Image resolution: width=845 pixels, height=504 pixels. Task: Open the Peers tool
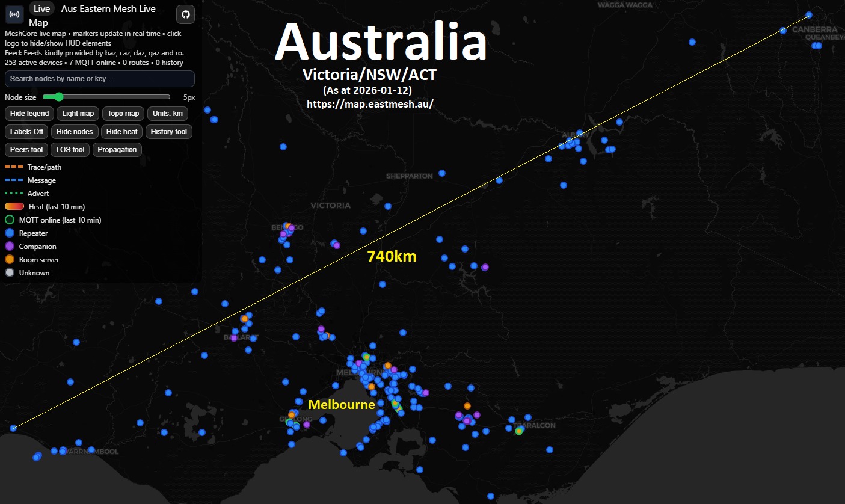click(x=26, y=150)
